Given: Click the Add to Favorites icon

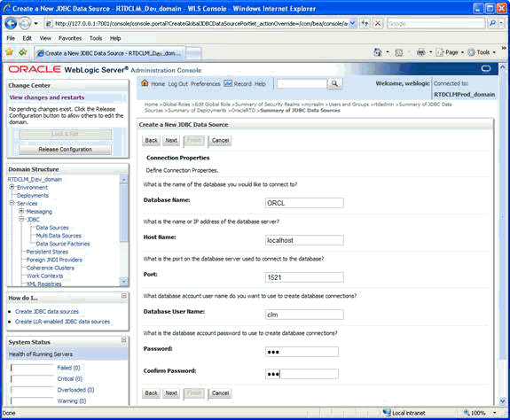Looking at the screenshot, I should click(23, 52).
